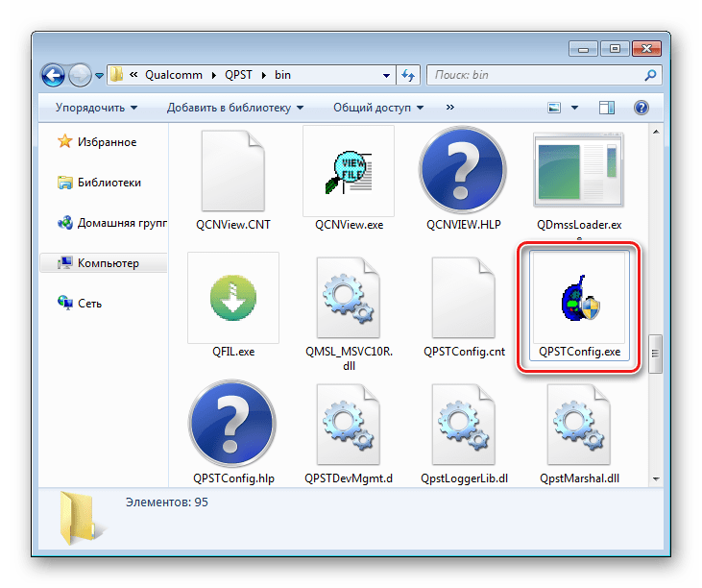Screen dimensions: 702x588
Task: Select the QFIL.exe green download icon
Action: pyautogui.click(x=233, y=298)
